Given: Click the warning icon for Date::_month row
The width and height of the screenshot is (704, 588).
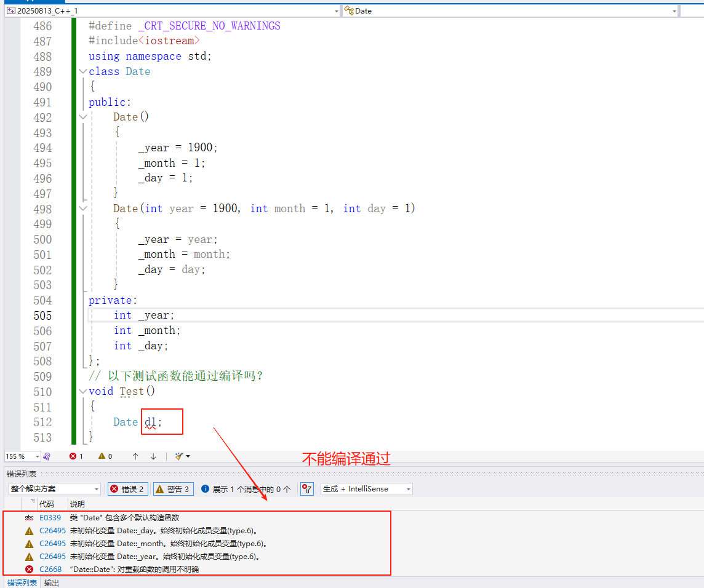Looking at the screenshot, I should click(29, 544).
